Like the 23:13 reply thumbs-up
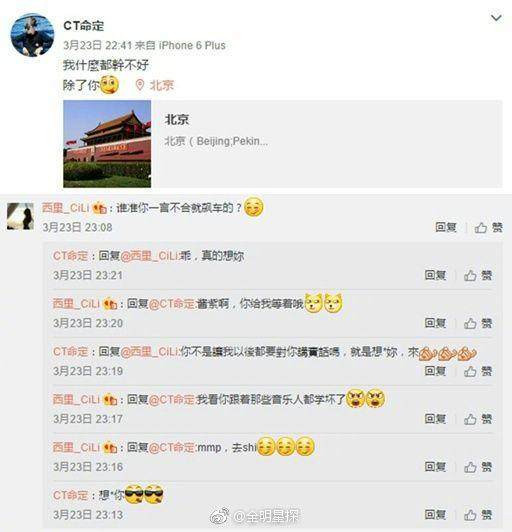 [x=478, y=515]
